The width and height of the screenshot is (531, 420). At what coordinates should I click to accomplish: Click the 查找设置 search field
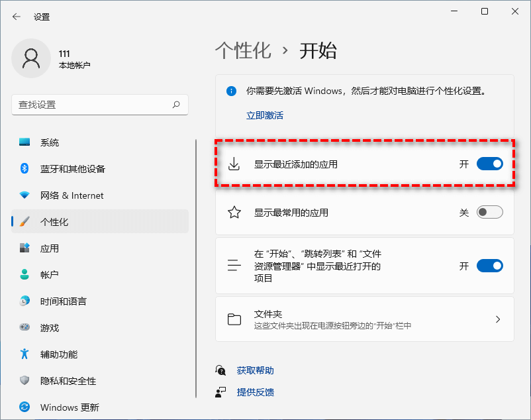100,105
